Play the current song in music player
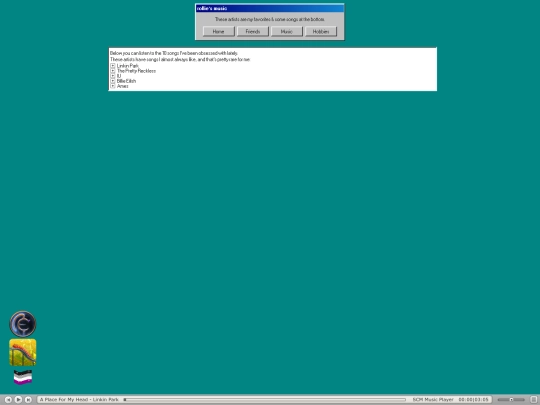 [x=18, y=399]
